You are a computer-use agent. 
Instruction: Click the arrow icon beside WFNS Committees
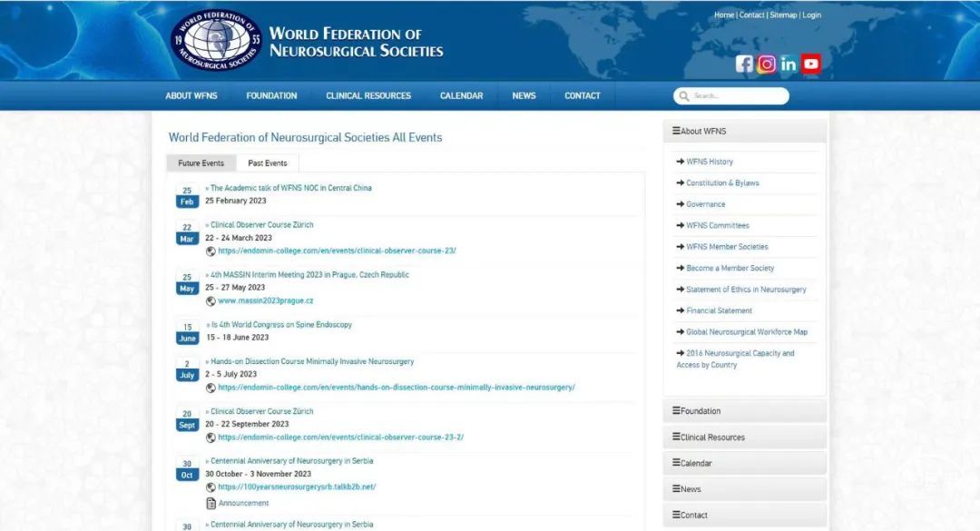click(x=680, y=225)
